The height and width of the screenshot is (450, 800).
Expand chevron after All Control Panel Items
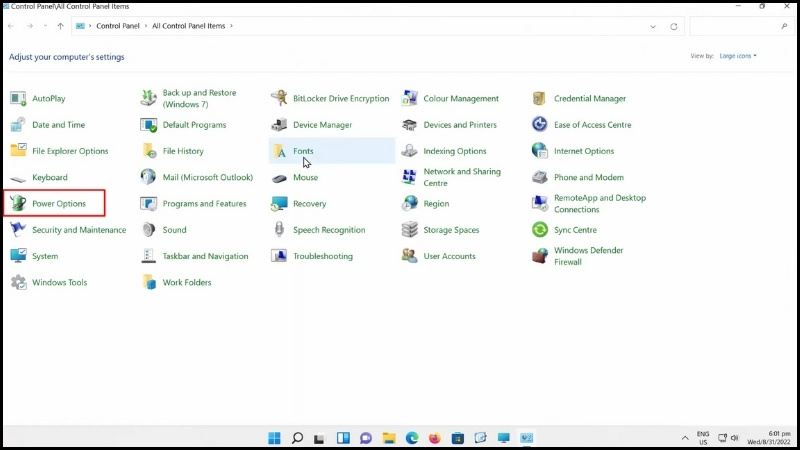(x=231, y=26)
